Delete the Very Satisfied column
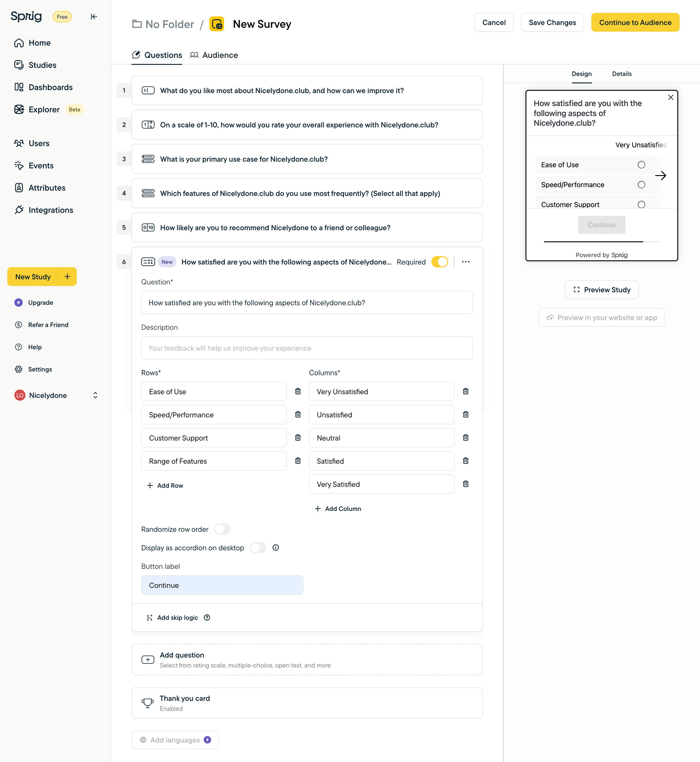This screenshot has height=762, width=700. [x=466, y=484]
